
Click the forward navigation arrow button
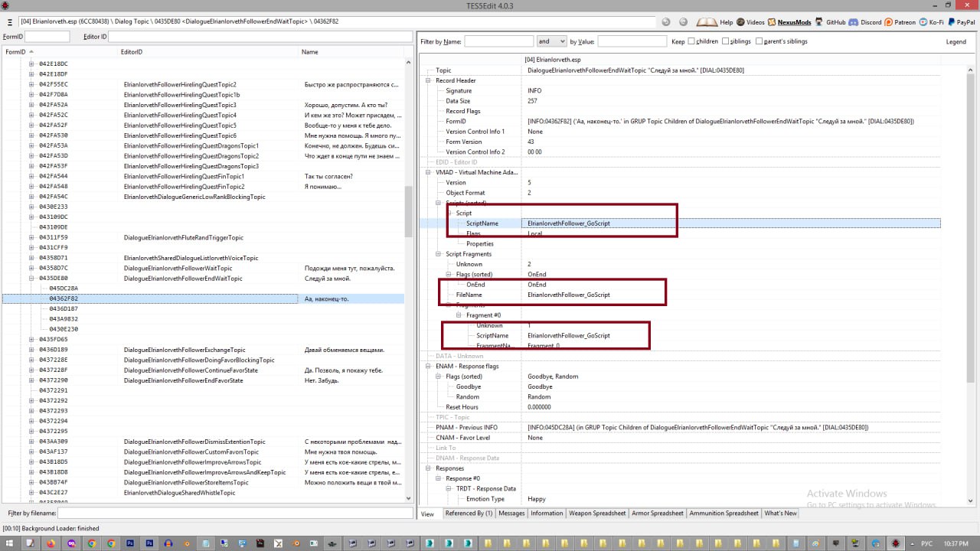point(683,22)
